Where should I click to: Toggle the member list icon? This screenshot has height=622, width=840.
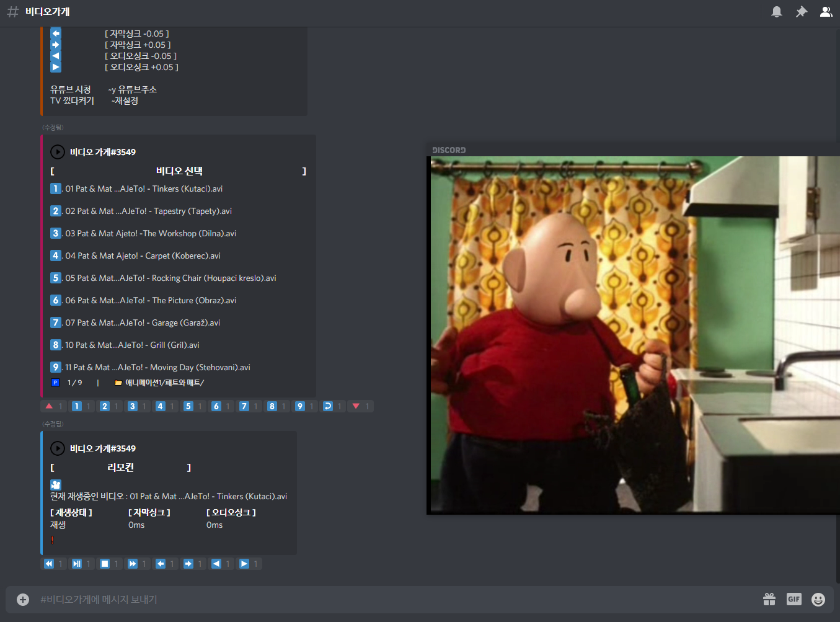pos(826,11)
